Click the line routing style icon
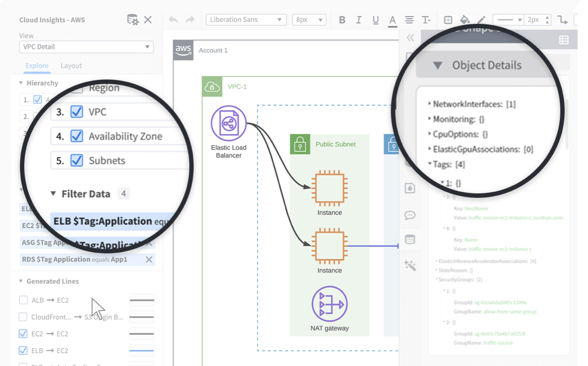Viewport: 588px width, 366px height. point(562,20)
